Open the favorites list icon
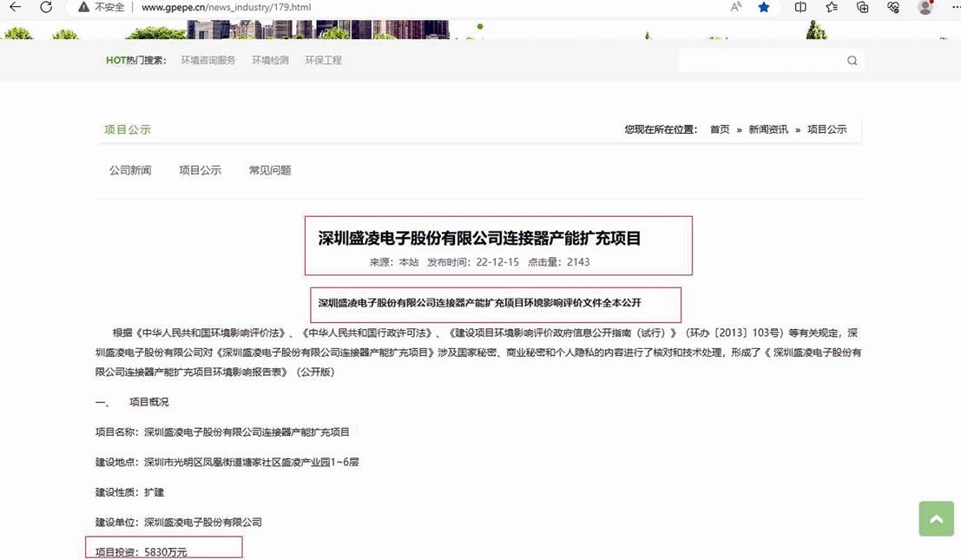 (x=832, y=7)
